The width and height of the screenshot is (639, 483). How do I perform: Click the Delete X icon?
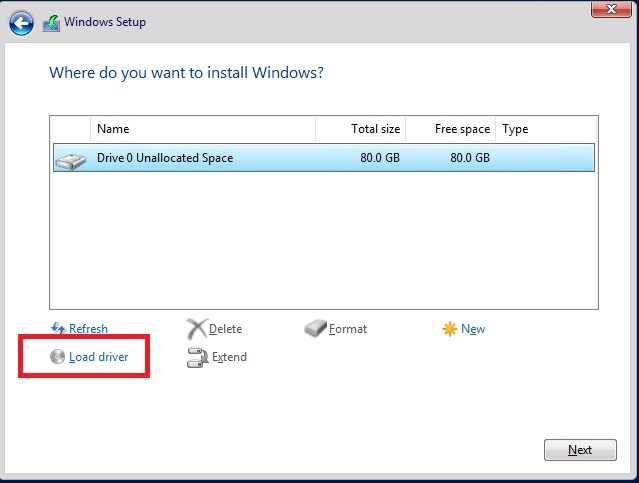click(197, 329)
